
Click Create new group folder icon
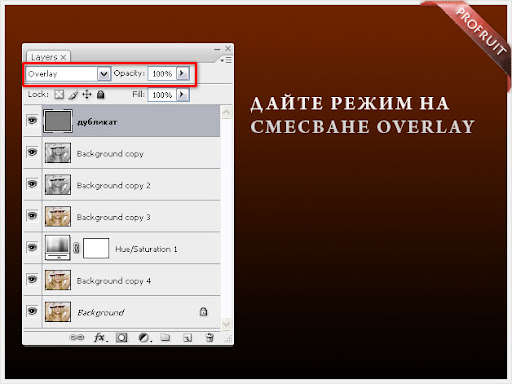(x=165, y=337)
